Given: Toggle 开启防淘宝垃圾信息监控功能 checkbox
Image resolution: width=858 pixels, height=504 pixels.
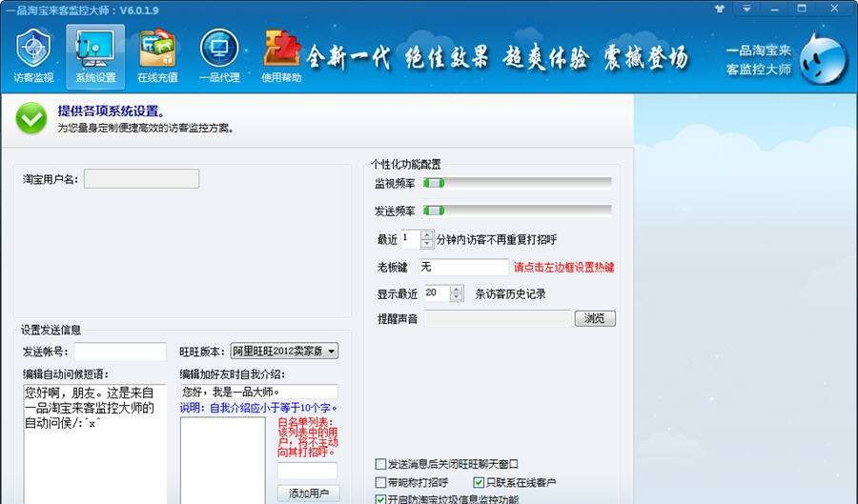Looking at the screenshot, I should pos(380,499).
